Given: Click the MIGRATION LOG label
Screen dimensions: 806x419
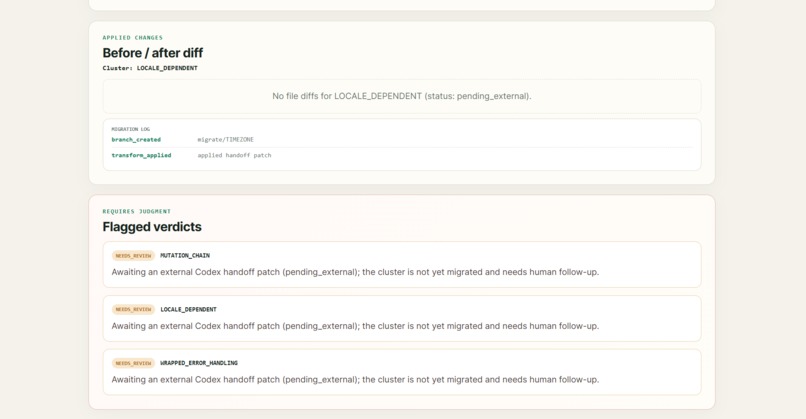Looking at the screenshot, I should (x=131, y=129).
